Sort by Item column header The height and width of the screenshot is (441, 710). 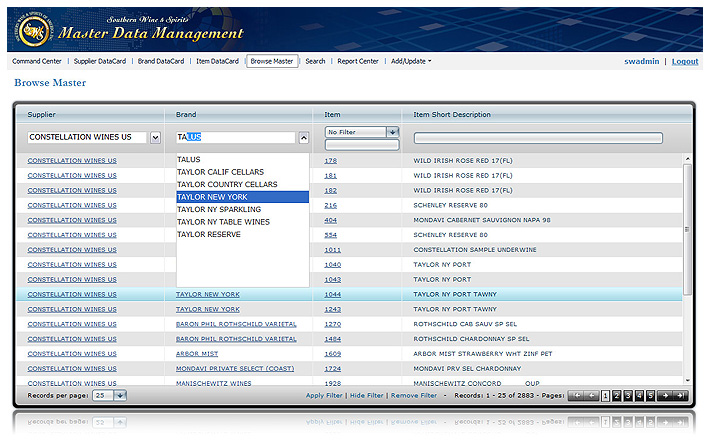pos(332,115)
